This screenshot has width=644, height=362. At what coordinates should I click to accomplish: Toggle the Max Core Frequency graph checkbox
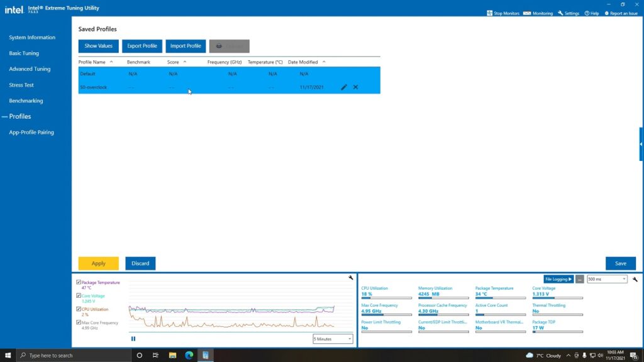point(79,322)
